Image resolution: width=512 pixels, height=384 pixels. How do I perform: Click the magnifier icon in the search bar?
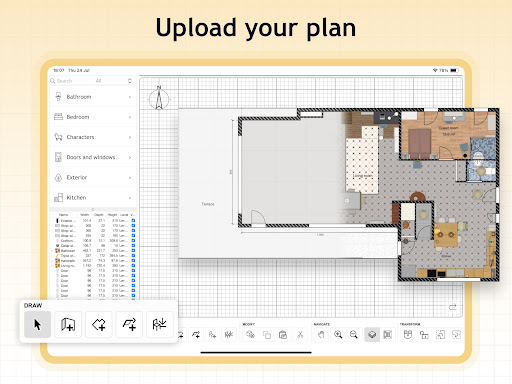[x=53, y=81]
